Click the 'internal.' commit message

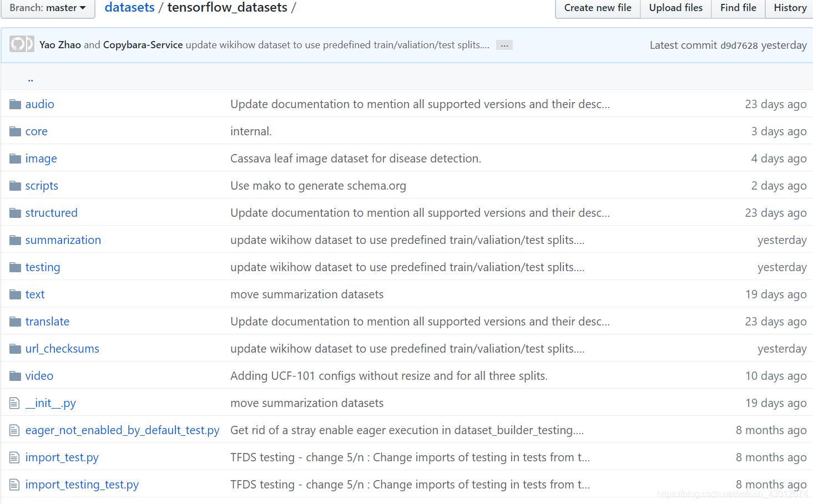pyautogui.click(x=251, y=131)
